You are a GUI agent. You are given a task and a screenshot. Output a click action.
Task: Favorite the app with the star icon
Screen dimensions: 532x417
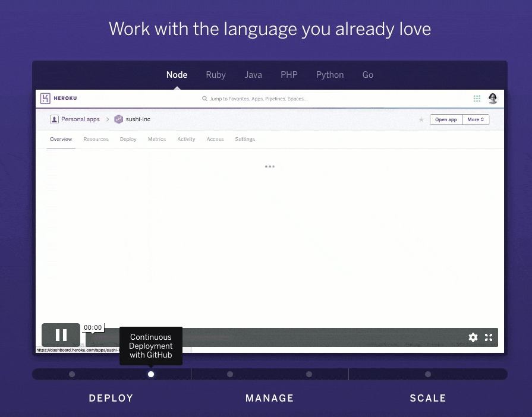[x=421, y=119]
